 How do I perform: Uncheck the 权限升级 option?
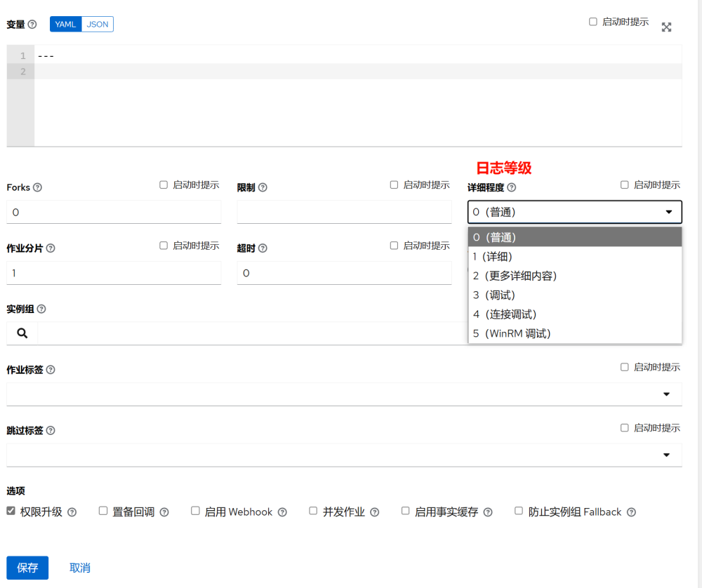[9, 511]
